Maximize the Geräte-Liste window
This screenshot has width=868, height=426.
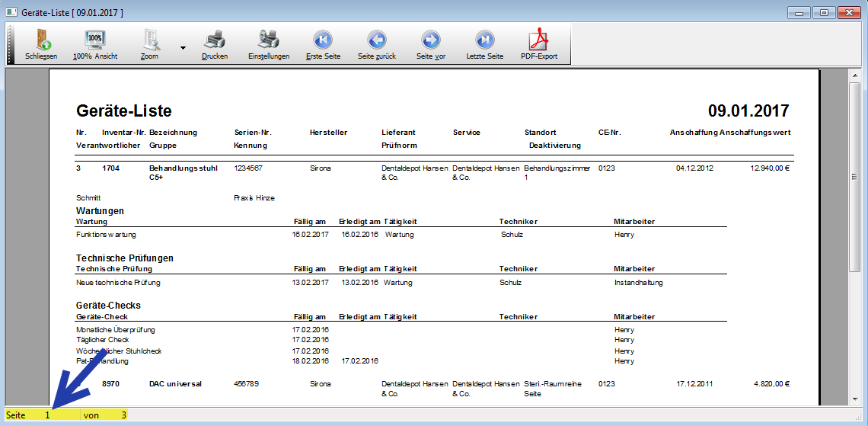825,11
